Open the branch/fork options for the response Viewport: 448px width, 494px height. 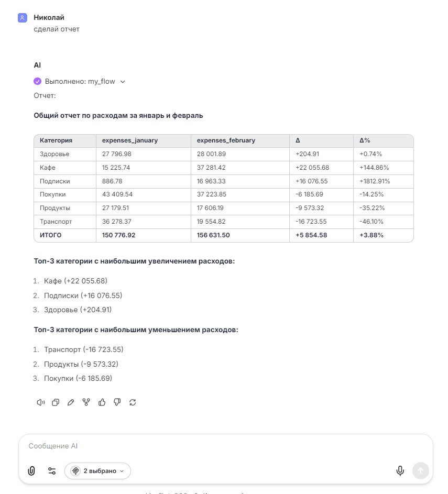click(x=86, y=402)
